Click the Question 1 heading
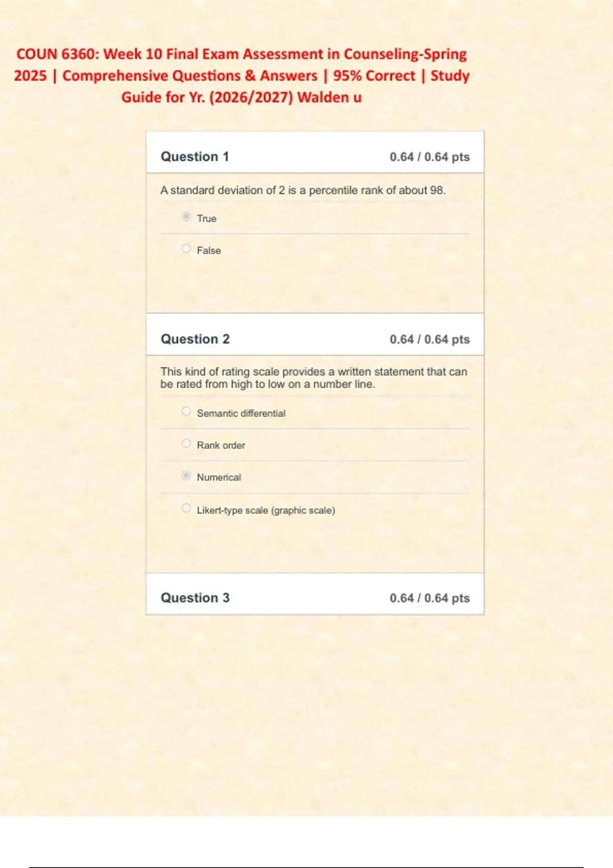The image size is (613, 868). tap(195, 157)
